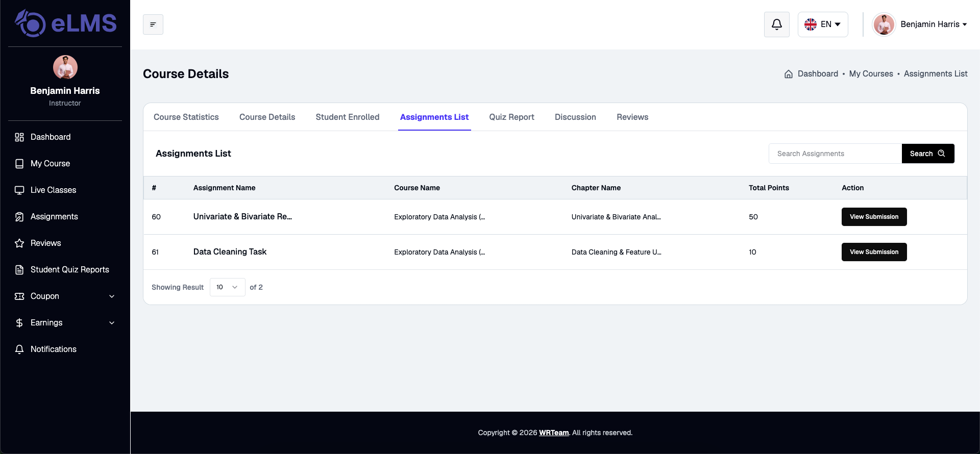
Task: Switch to Course Statistics tab
Action: 186,117
